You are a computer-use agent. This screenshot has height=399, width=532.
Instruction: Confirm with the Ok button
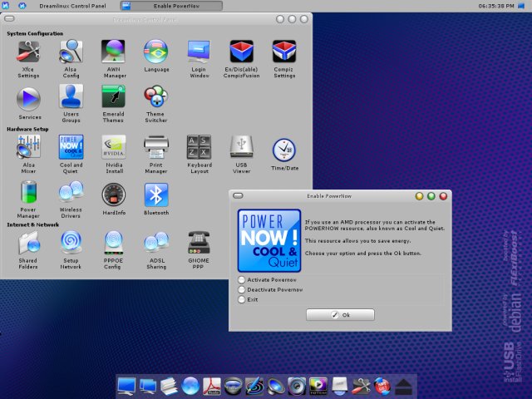[340, 315]
